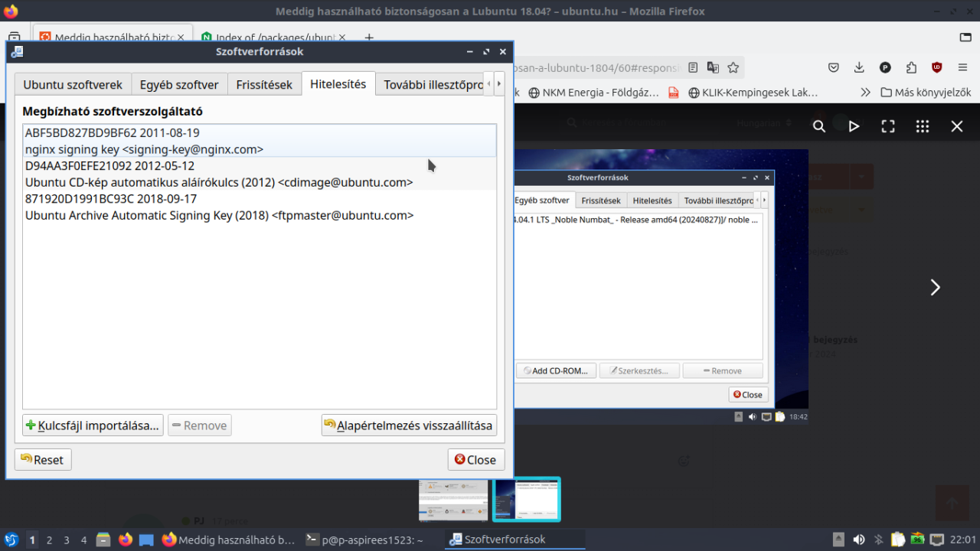Viewport: 980px width, 551px height.
Task: Click the translate page icon in address bar
Action: (713, 67)
